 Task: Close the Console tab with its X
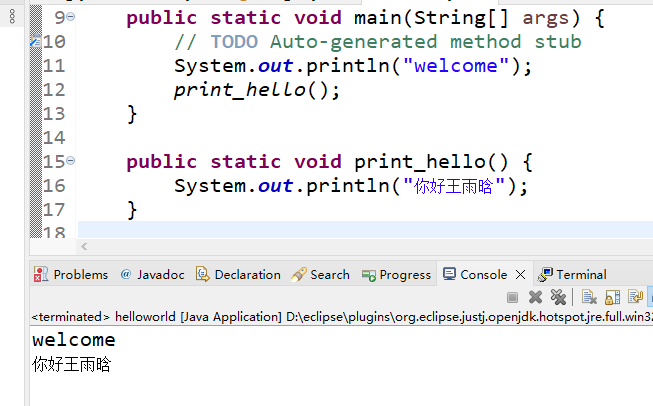(x=520, y=274)
